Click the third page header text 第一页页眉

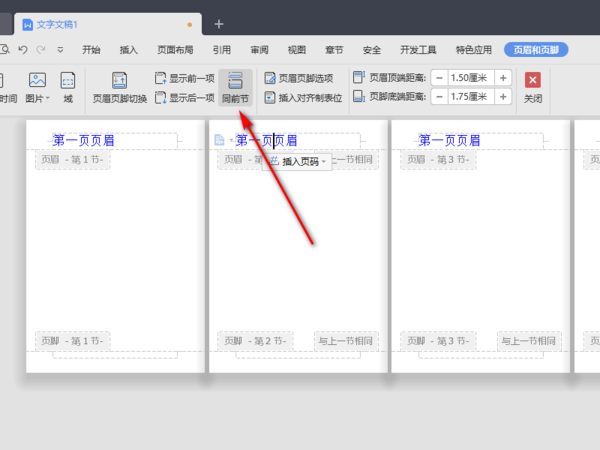[x=449, y=140]
